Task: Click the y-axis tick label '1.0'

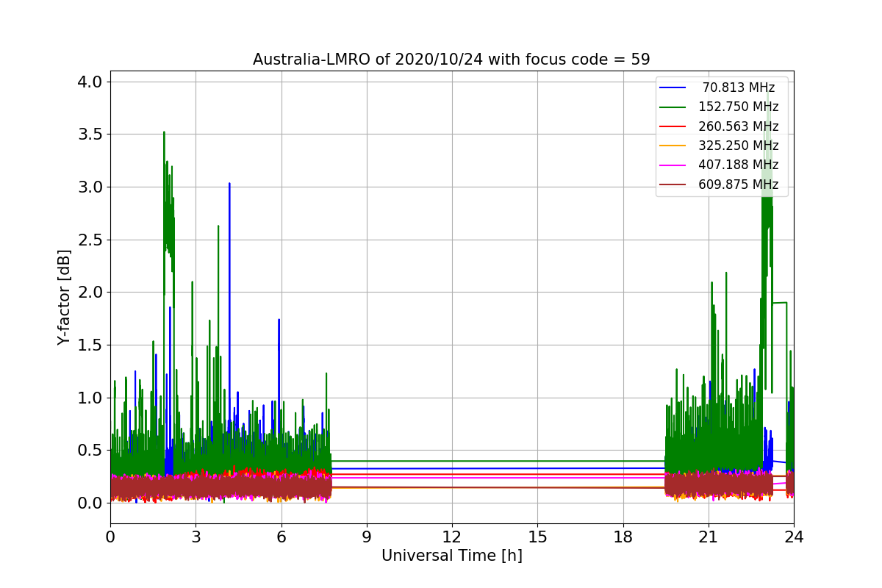Action: pyautogui.click(x=90, y=398)
